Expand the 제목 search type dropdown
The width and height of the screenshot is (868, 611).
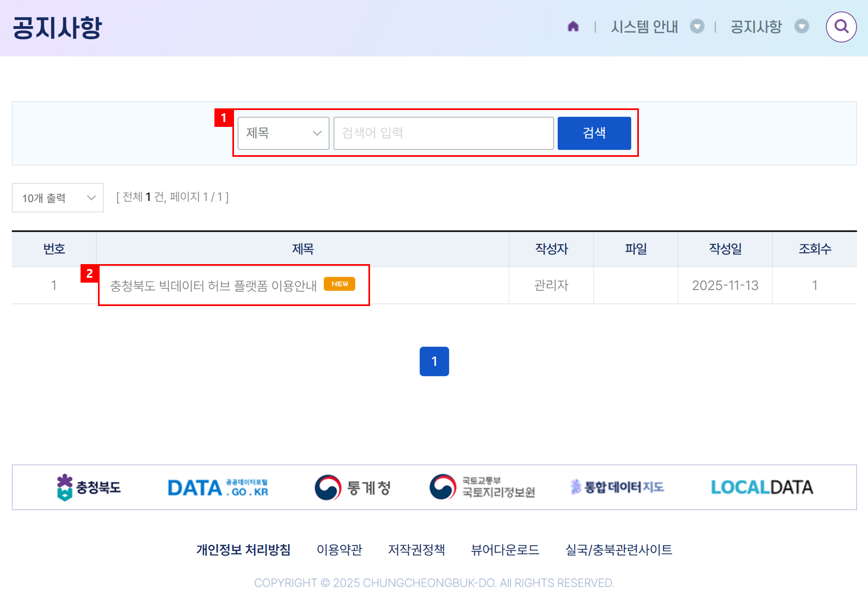pyautogui.click(x=283, y=133)
